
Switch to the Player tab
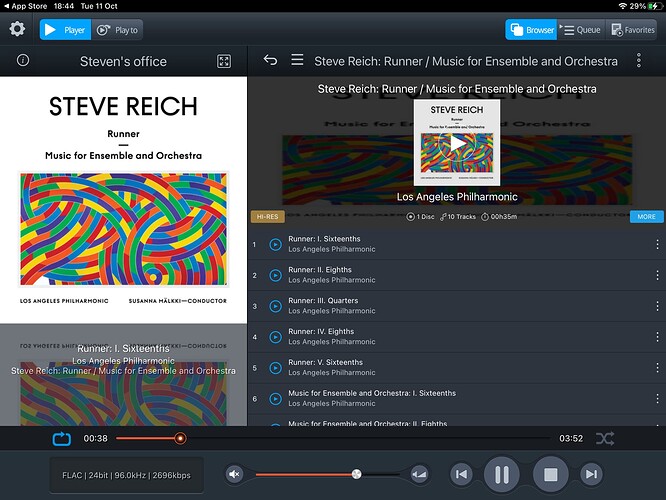point(65,30)
